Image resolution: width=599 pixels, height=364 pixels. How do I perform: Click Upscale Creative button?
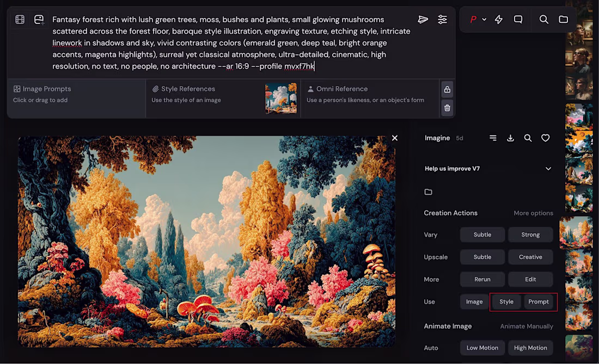(x=530, y=257)
